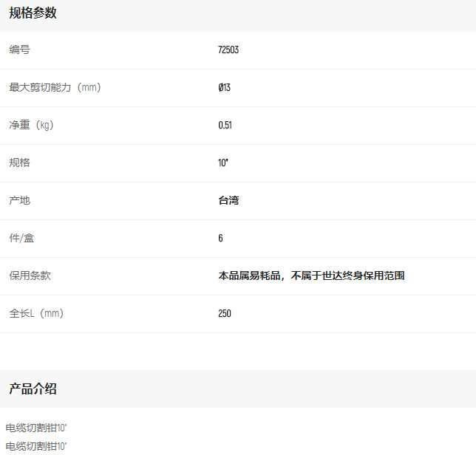This screenshot has width=476, height=455.
Task: Select the 净重（kg） label
Action: [32, 126]
